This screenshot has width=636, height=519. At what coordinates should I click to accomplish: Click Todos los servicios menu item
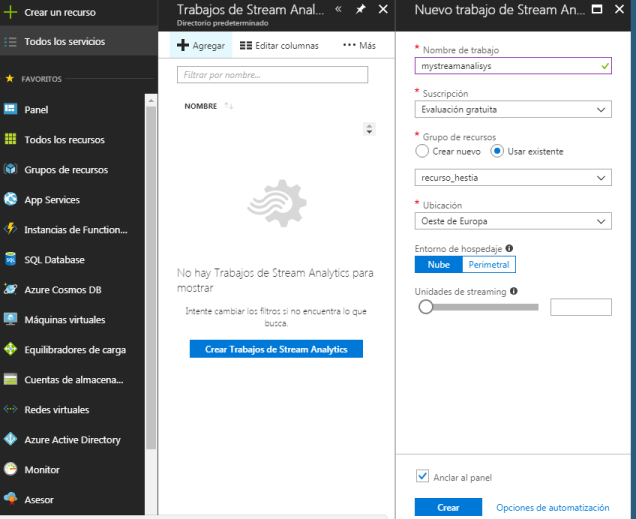64,42
